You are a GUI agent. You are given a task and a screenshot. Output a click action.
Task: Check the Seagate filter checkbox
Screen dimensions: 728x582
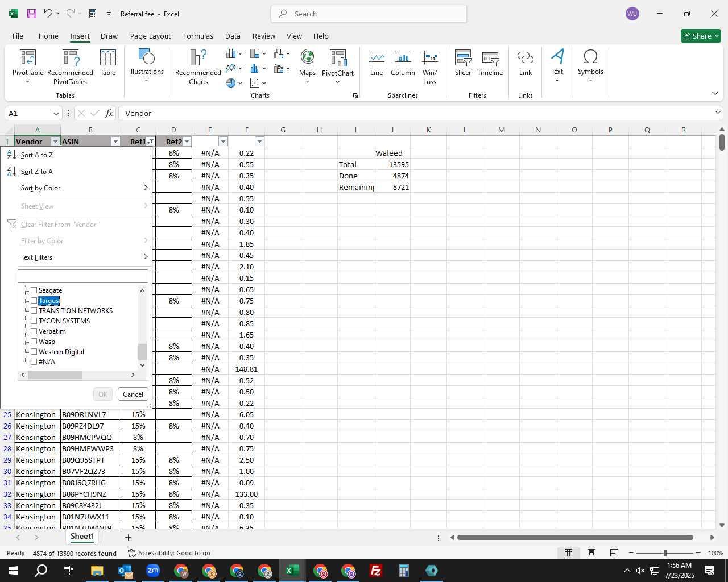coord(34,290)
